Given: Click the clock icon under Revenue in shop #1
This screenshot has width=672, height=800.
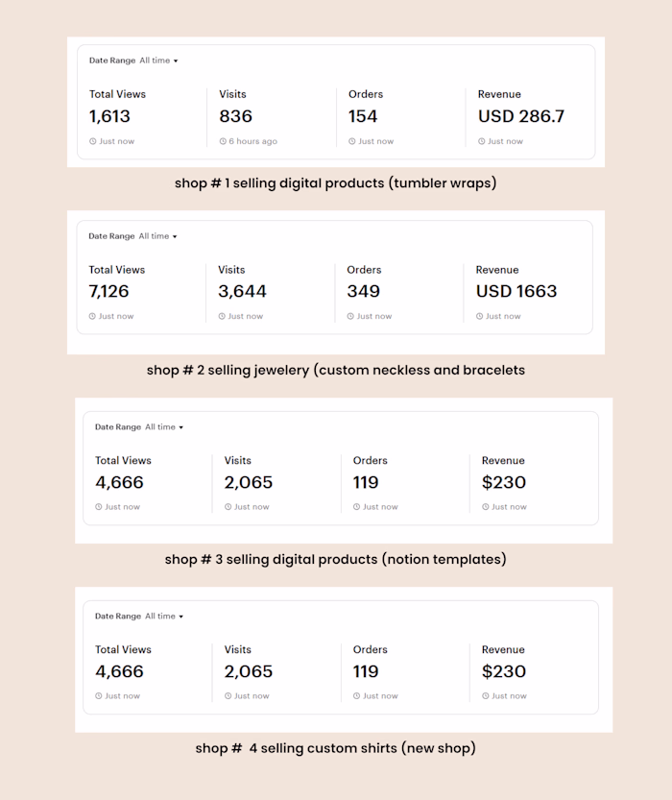Looking at the screenshot, I should pos(482,140).
